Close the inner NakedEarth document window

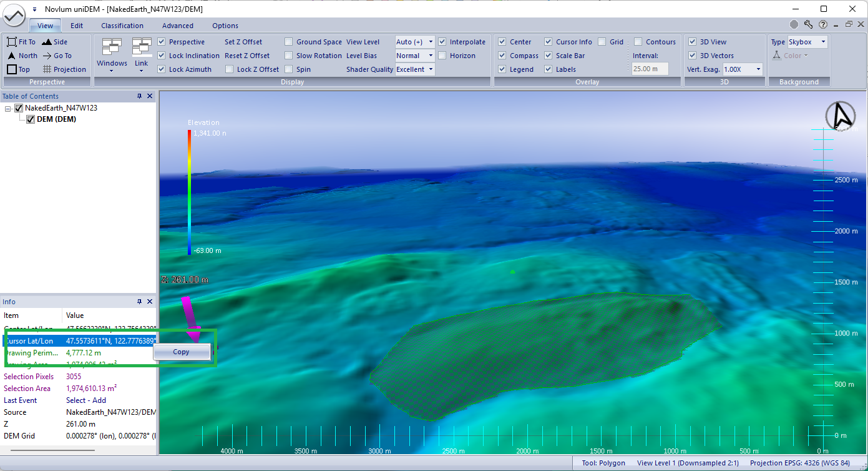tap(861, 25)
